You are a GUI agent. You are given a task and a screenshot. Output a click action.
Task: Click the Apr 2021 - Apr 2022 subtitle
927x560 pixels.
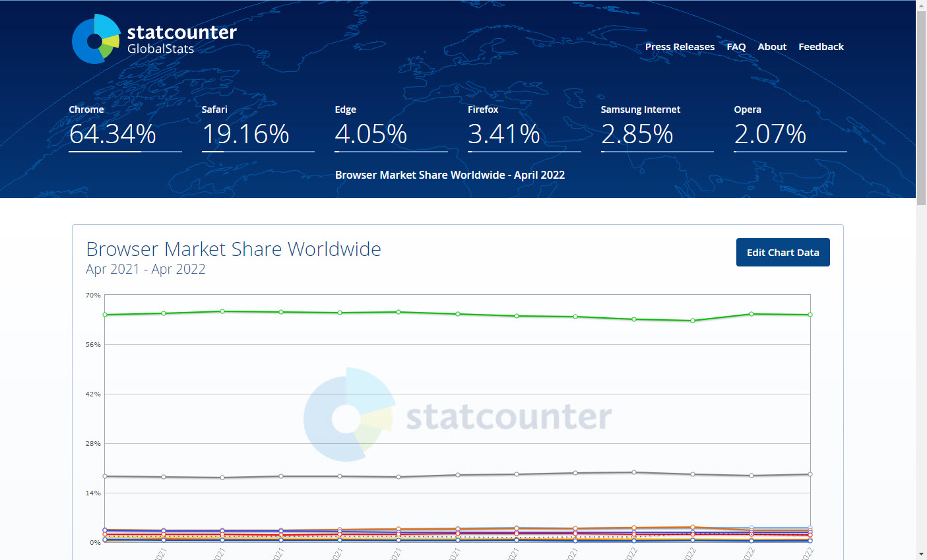(146, 269)
